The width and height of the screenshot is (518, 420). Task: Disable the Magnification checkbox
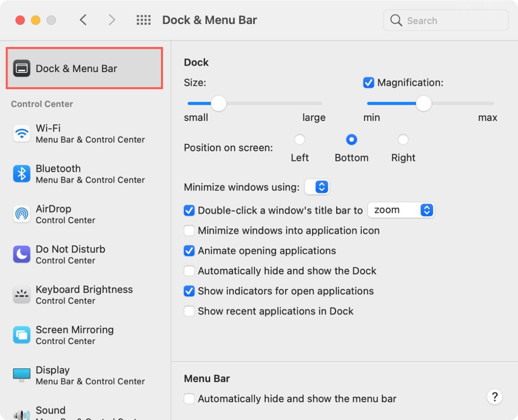click(368, 83)
